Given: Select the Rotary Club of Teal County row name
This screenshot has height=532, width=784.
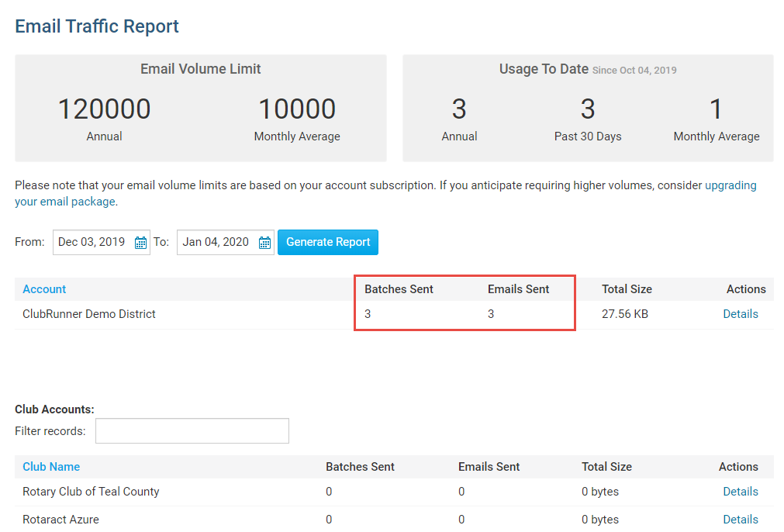Looking at the screenshot, I should point(91,492).
